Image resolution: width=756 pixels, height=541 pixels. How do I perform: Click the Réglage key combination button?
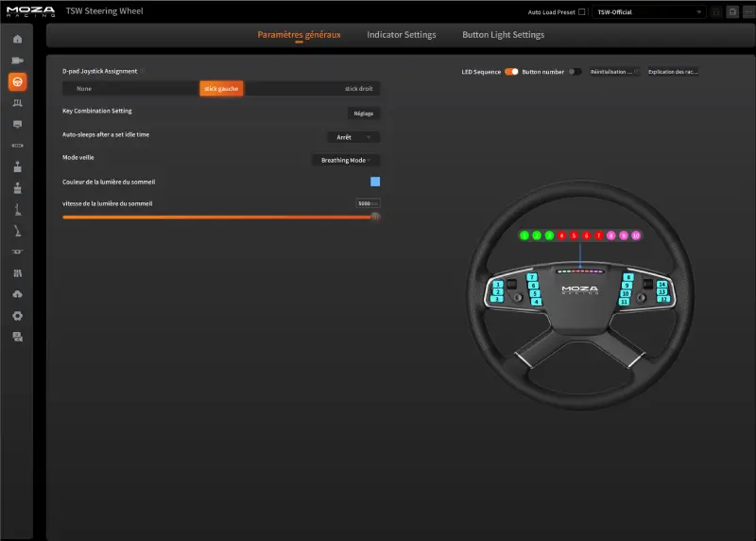[364, 113]
